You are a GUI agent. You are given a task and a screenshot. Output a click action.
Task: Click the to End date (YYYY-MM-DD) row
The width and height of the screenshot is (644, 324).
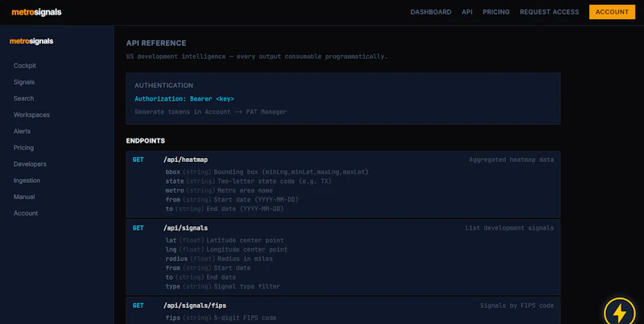[x=225, y=209]
